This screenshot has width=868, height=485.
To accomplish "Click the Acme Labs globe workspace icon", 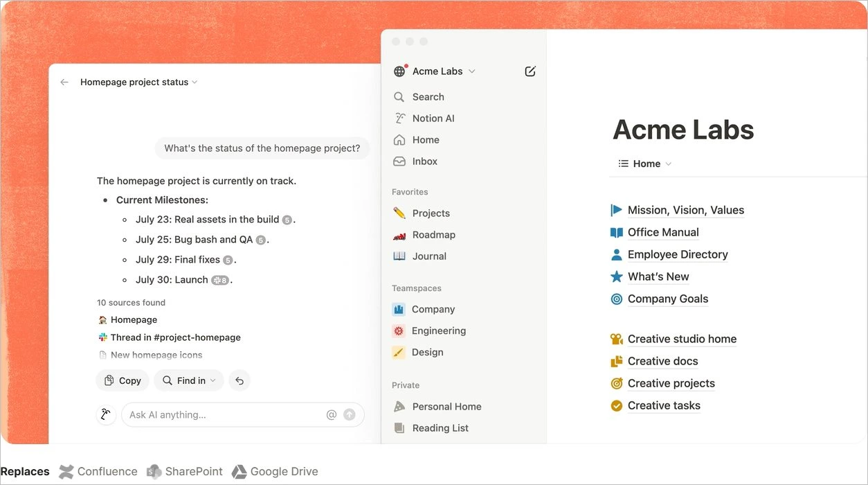I will (399, 71).
